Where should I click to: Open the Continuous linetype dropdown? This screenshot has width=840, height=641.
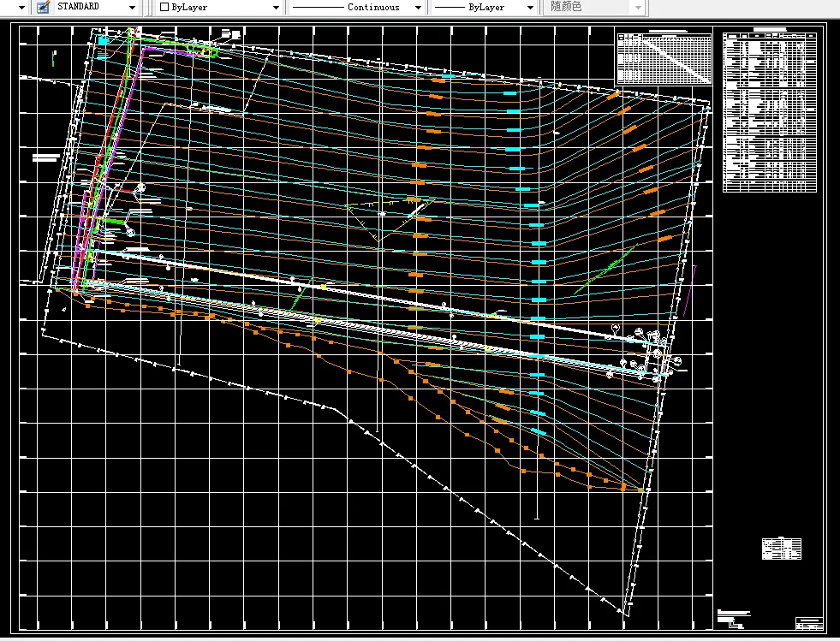tap(418, 8)
